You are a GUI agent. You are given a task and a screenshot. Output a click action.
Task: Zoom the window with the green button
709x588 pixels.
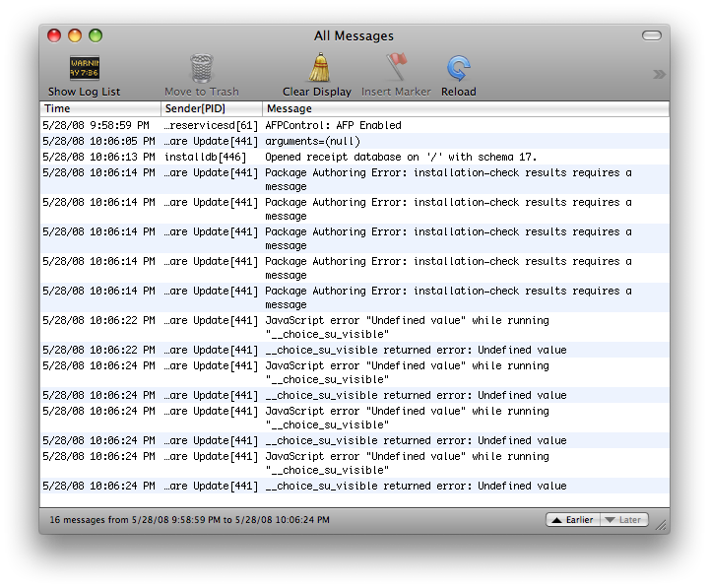pyautogui.click(x=96, y=35)
